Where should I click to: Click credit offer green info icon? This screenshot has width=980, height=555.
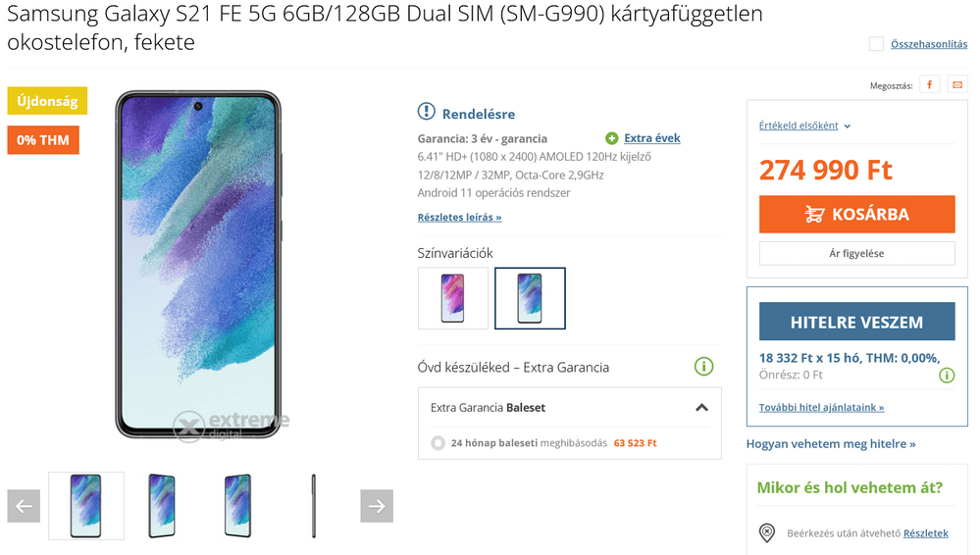(x=947, y=375)
